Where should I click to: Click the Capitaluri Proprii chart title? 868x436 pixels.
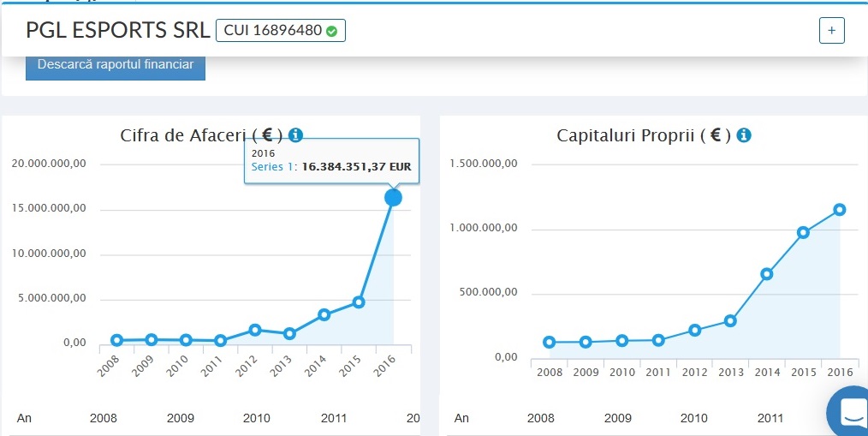pos(644,135)
